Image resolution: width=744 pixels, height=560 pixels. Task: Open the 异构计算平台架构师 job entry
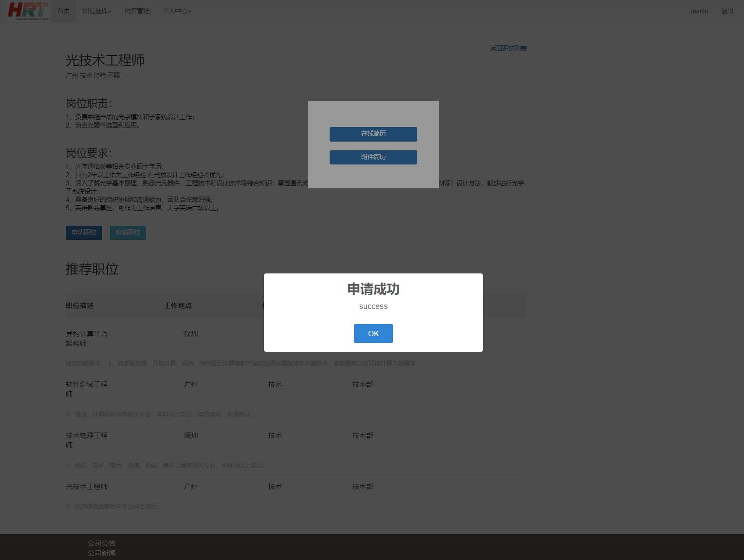(x=86, y=338)
